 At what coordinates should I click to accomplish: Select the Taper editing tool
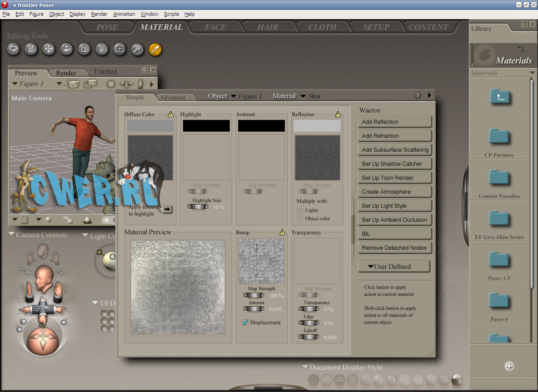[x=102, y=49]
